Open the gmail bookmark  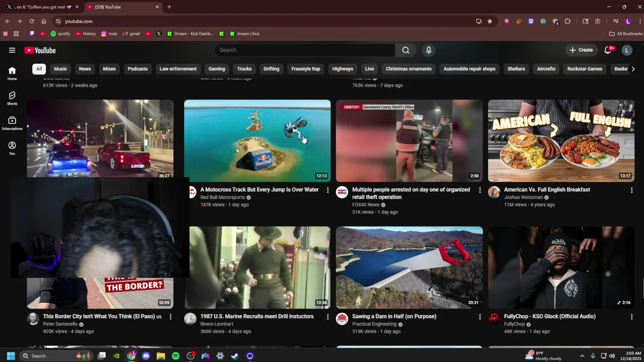coord(131,34)
